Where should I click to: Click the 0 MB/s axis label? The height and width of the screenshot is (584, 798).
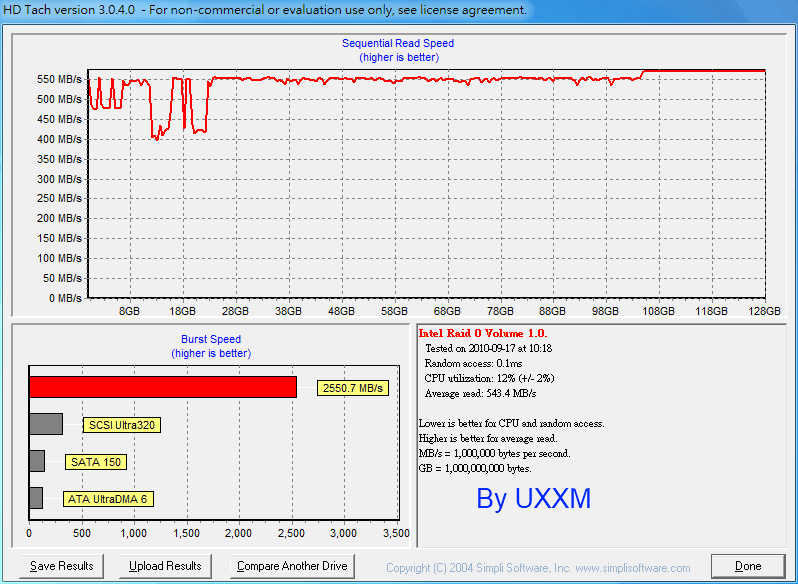65,298
